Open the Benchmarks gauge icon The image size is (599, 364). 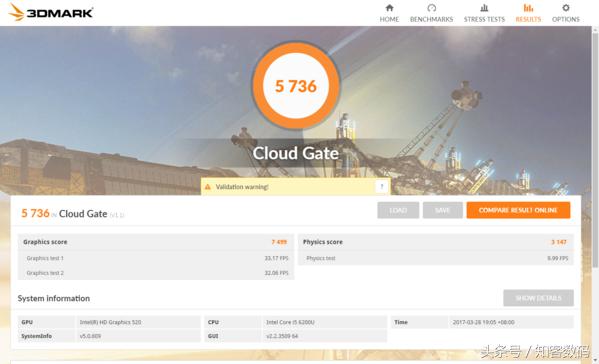pyautogui.click(x=431, y=8)
